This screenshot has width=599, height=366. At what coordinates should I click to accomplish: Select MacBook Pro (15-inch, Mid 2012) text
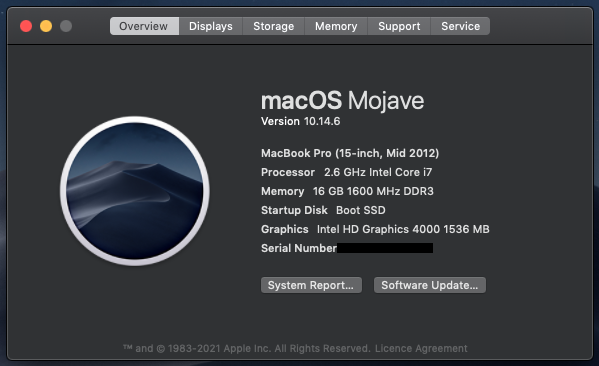click(350, 153)
